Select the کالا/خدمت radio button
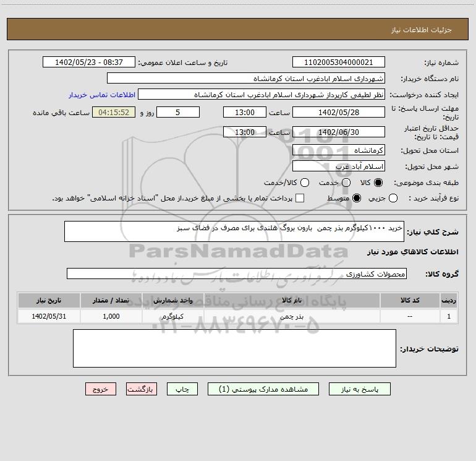This screenshot has height=461, width=476. tap(305, 183)
